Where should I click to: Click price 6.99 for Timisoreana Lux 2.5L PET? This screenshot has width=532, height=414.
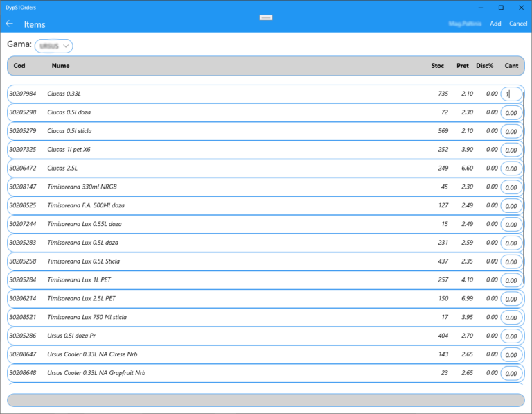[467, 298]
